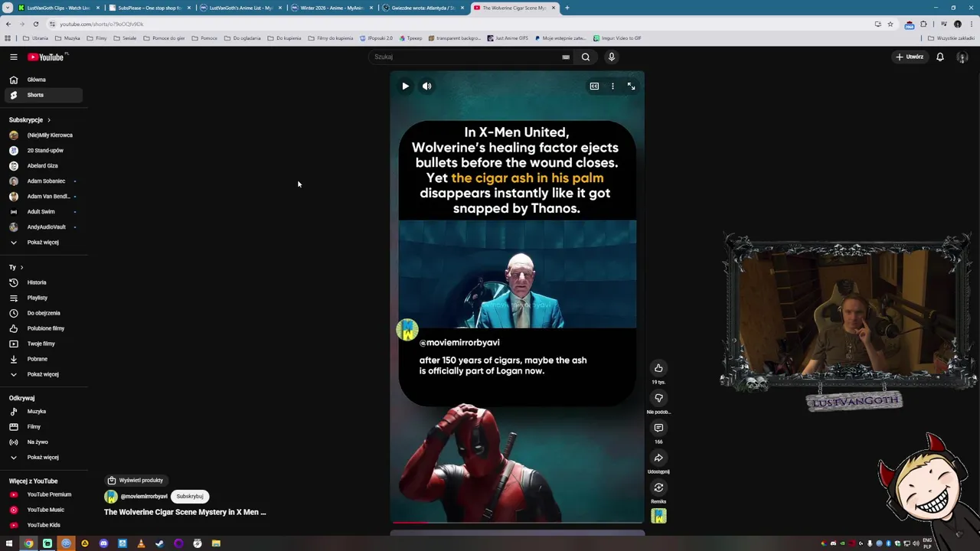The image size is (980, 551).
Task: Open Na żywo live section
Action: point(43,442)
